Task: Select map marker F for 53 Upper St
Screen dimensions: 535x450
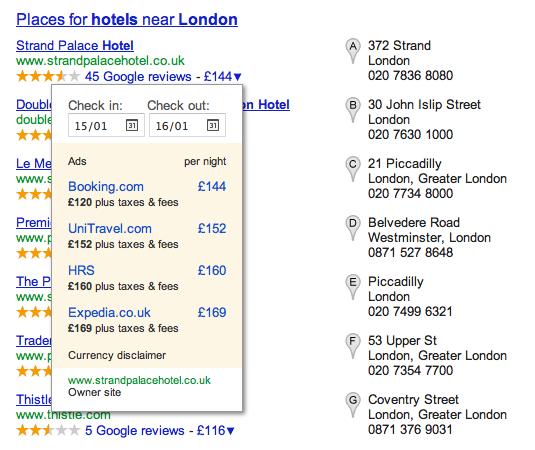Action: pyautogui.click(x=353, y=346)
